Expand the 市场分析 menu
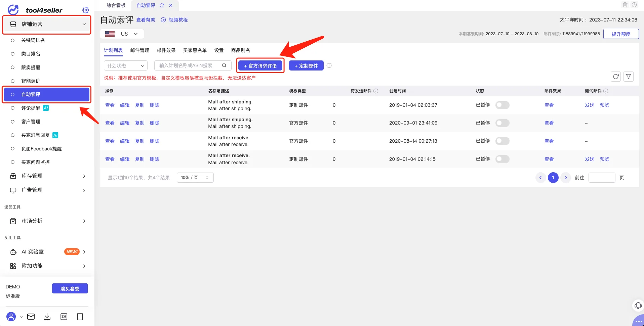 [x=47, y=221]
